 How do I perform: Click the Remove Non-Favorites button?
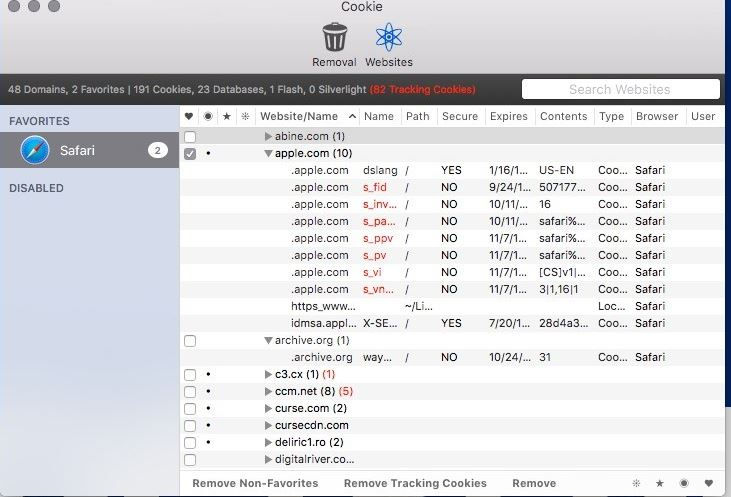(255, 483)
